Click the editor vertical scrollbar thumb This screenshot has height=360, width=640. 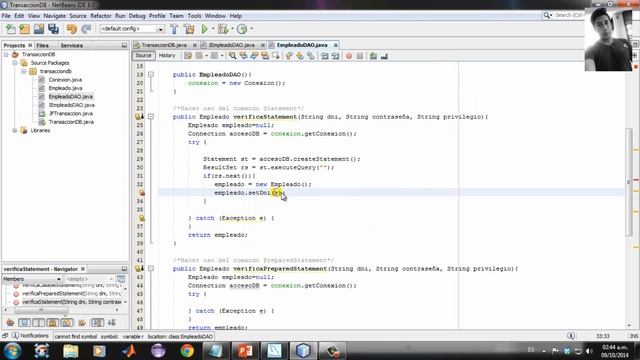(x=629, y=182)
